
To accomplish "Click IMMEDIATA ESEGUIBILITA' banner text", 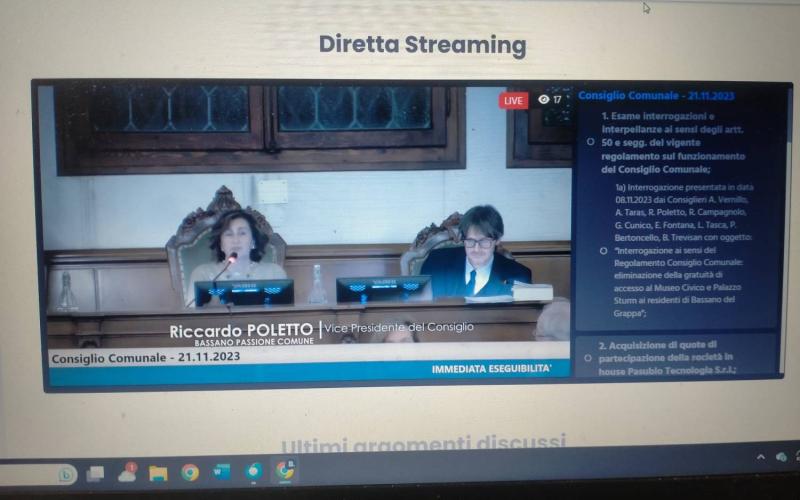I will pyautogui.click(x=491, y=368).
